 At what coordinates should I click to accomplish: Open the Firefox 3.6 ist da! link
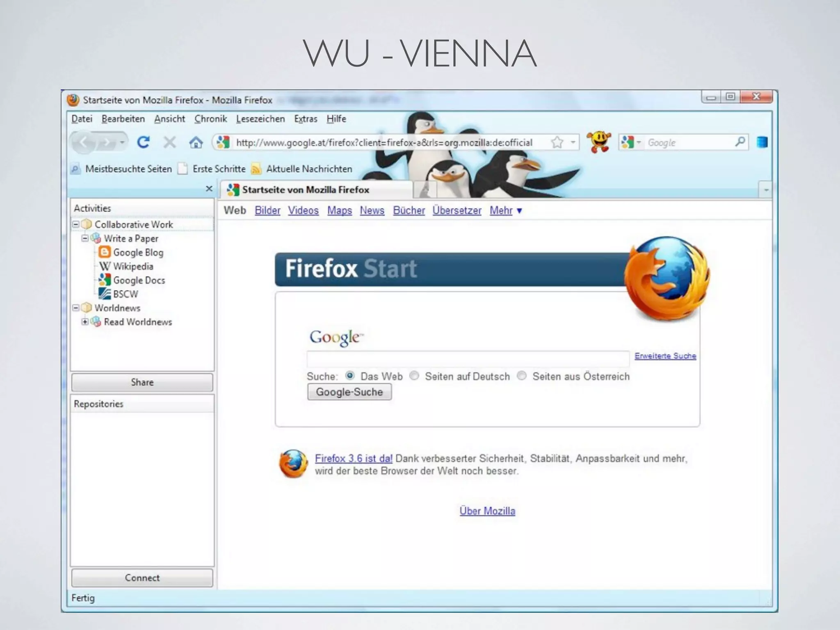(x=354, y=458)
